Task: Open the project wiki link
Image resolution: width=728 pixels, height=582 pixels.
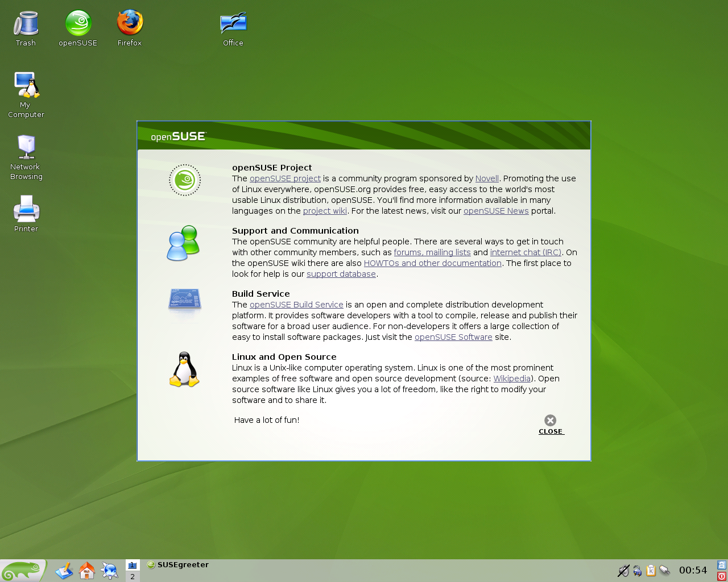Action: coord(325,211)
